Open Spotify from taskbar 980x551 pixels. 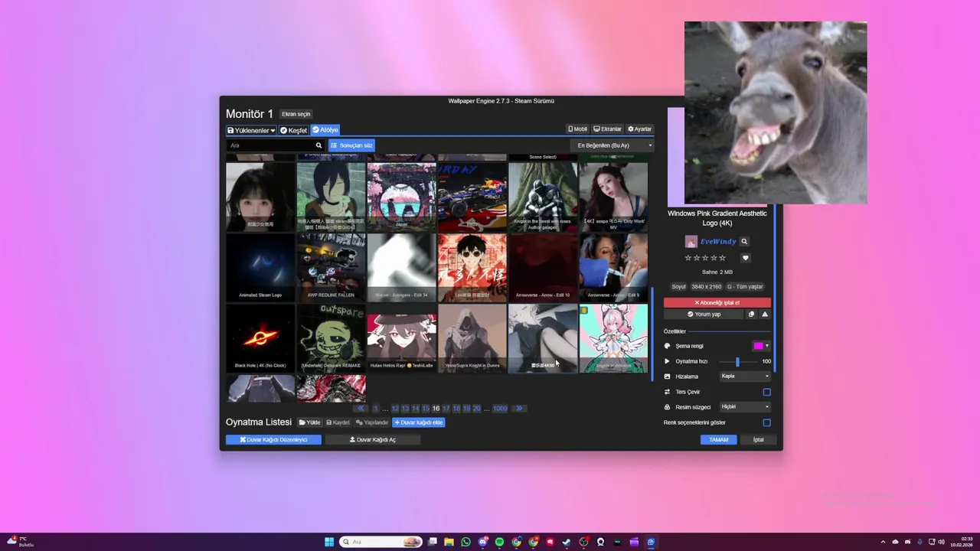pos(499,542)
